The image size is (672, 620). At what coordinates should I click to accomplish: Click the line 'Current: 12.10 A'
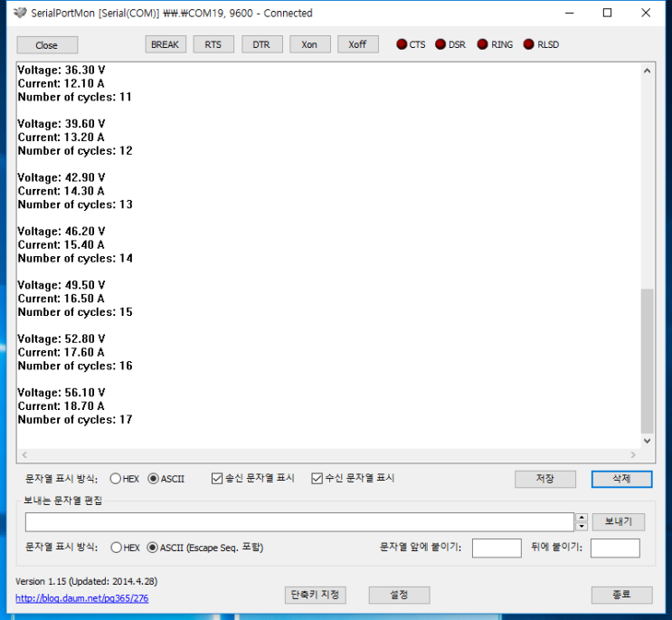tap(61, 83)
